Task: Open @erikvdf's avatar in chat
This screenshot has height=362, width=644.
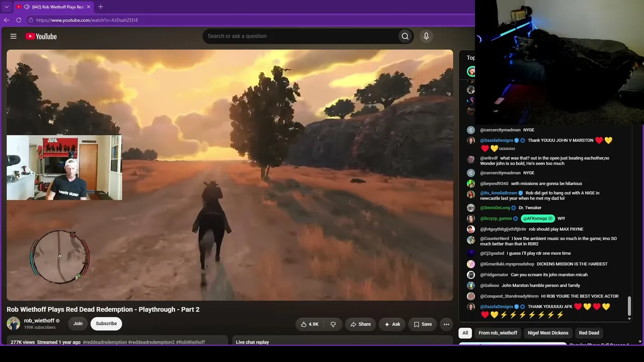Action: (x=471, y=159)
